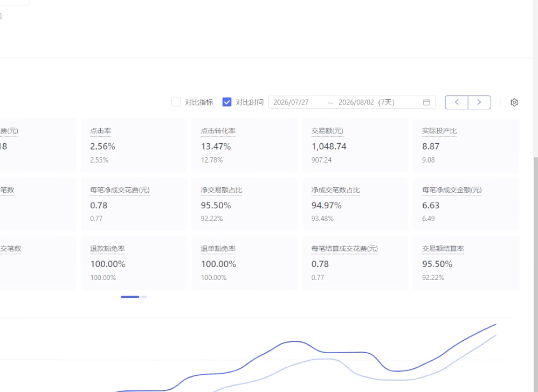Switch to second page indicator dot
Viewport: 538px width, 392px height.
click(x=144, y=297)
